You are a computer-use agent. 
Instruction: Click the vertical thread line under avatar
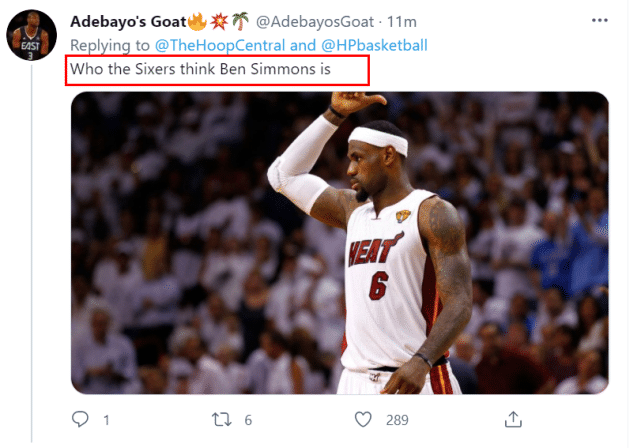[32, 250]
